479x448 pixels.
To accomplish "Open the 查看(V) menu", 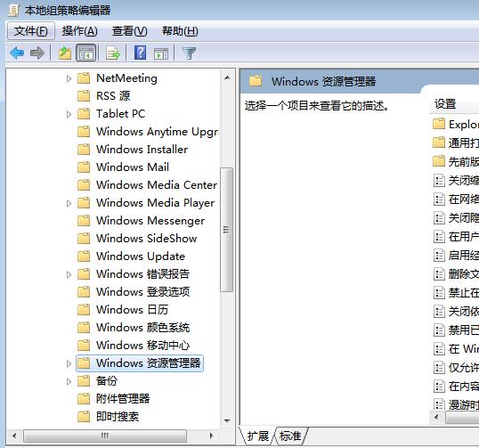I will point(129,31).
